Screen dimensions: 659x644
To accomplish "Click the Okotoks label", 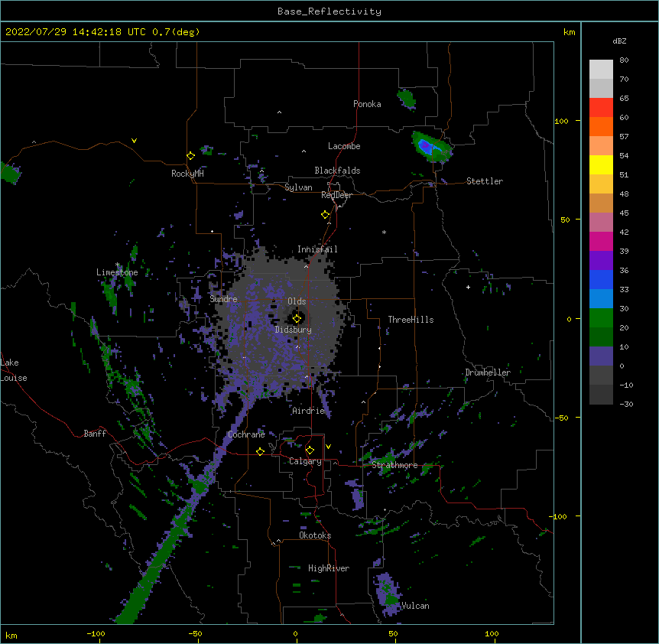I will [x=315, y=535].
